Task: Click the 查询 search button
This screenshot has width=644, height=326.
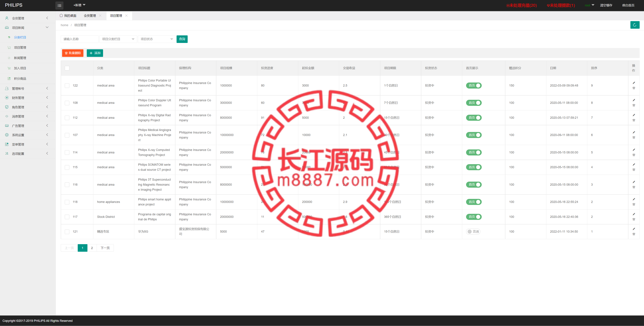Action: click(x=182, y=39)
